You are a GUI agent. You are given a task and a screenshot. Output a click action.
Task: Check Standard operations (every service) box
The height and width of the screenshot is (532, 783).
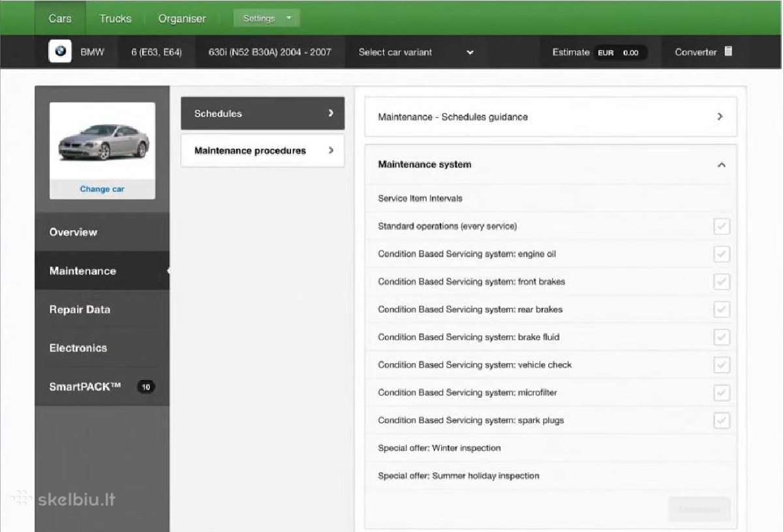tap(721, 226)
